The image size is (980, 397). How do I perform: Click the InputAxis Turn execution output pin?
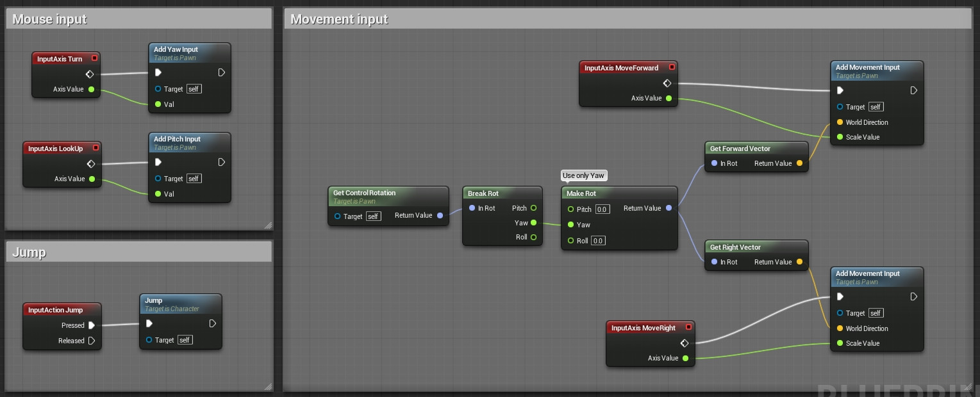(90, 74)
